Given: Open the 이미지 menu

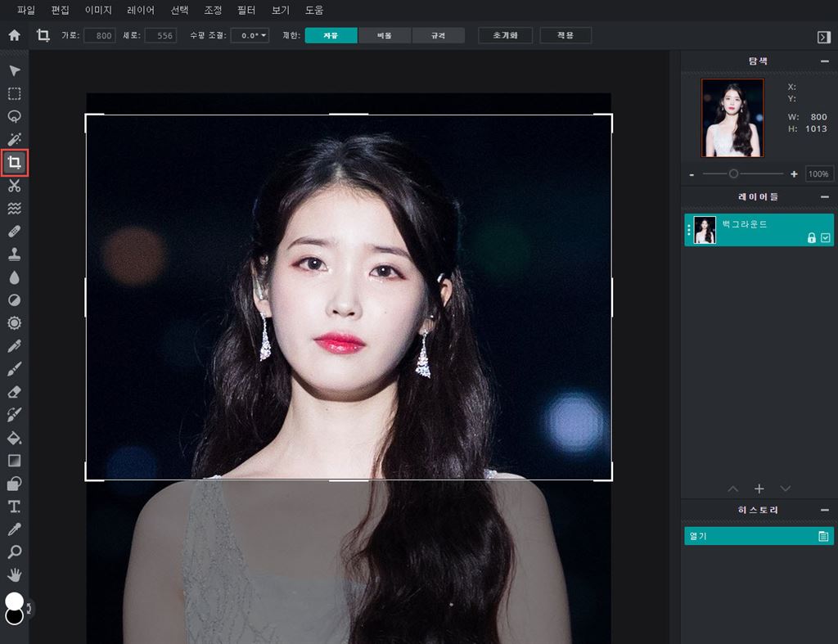Looking at the screenshot, I should coord(98,10).
